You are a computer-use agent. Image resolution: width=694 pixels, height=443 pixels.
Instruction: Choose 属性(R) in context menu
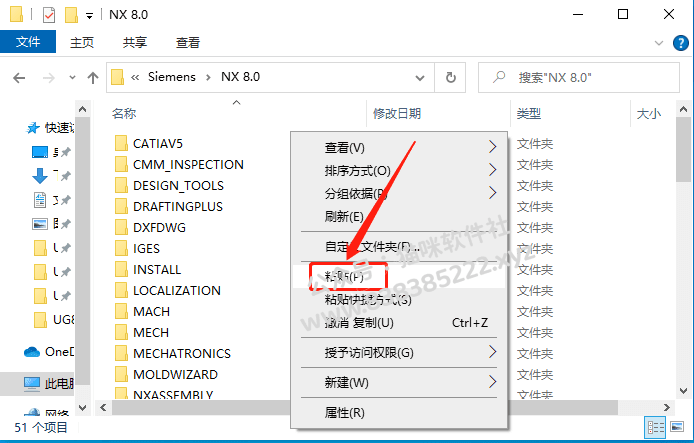399,412
